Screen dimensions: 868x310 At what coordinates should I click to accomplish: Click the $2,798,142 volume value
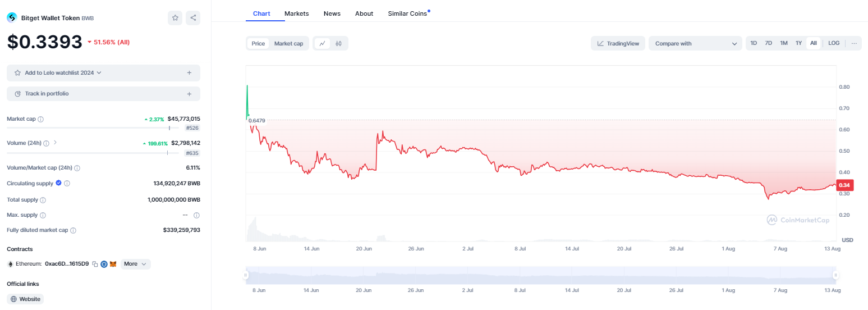[186, 143]
